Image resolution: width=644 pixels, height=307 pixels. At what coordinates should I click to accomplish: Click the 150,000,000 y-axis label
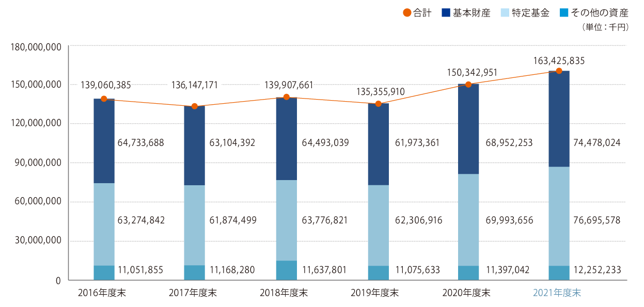pos(36,84)
